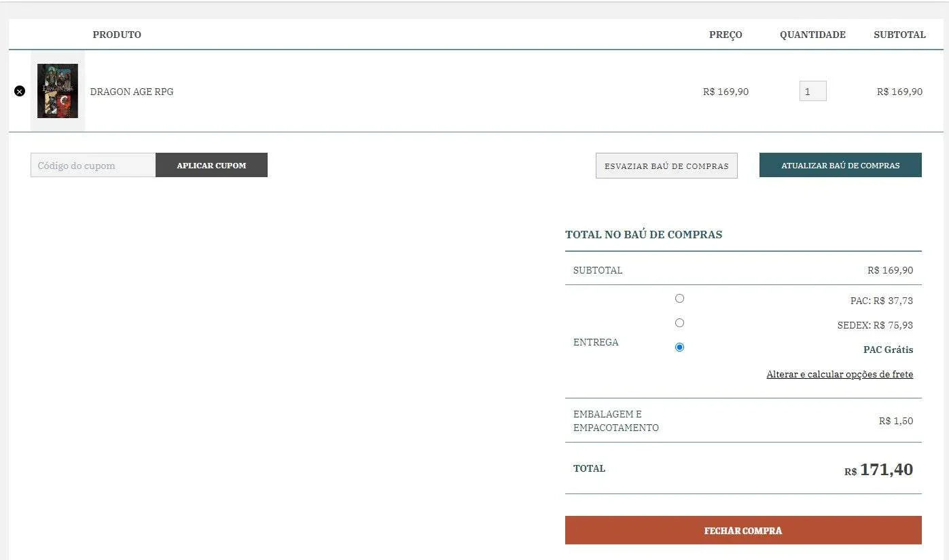Click the 'PAC: R$ 37,73' label text
Screen dimensions: 949x560
[x=881, y=301]
